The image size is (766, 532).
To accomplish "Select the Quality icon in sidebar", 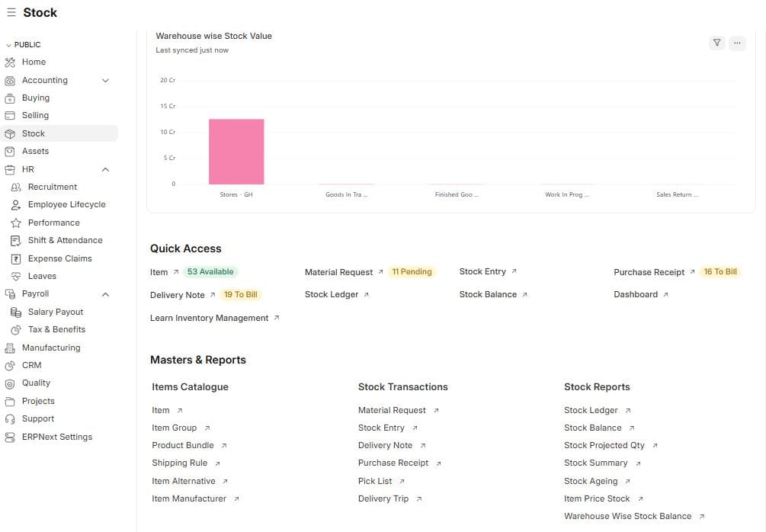I will 10,383.
